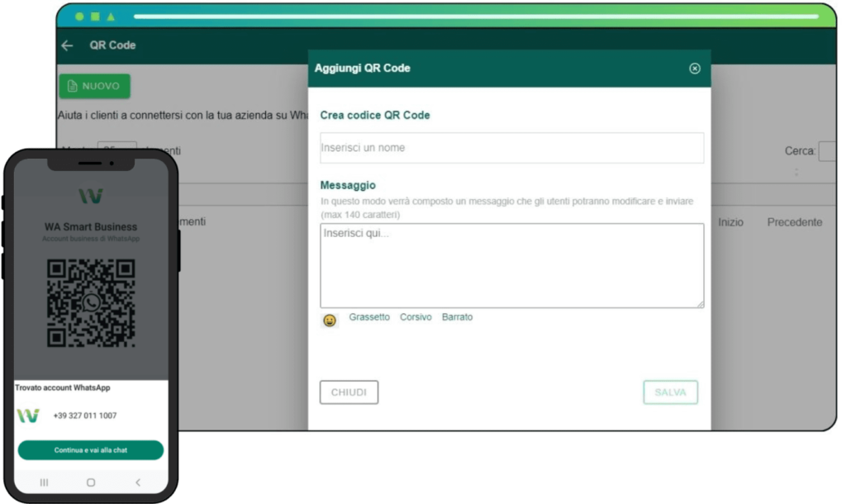Click the triangle icon in window title bar

pyautogui.click(x=111, y=17)
